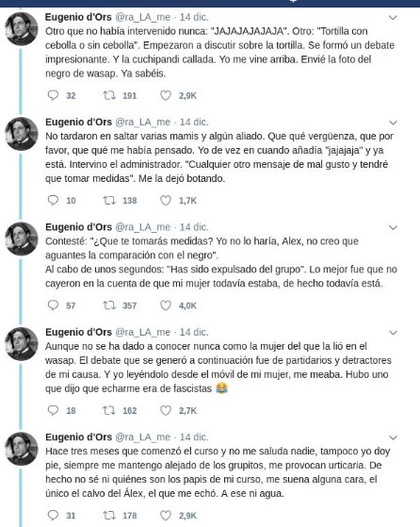Image resolution: width=420 pixels, height=527 pixels.
Task: Reply to the tweet with 32 replies
Action: click(53, 95)
